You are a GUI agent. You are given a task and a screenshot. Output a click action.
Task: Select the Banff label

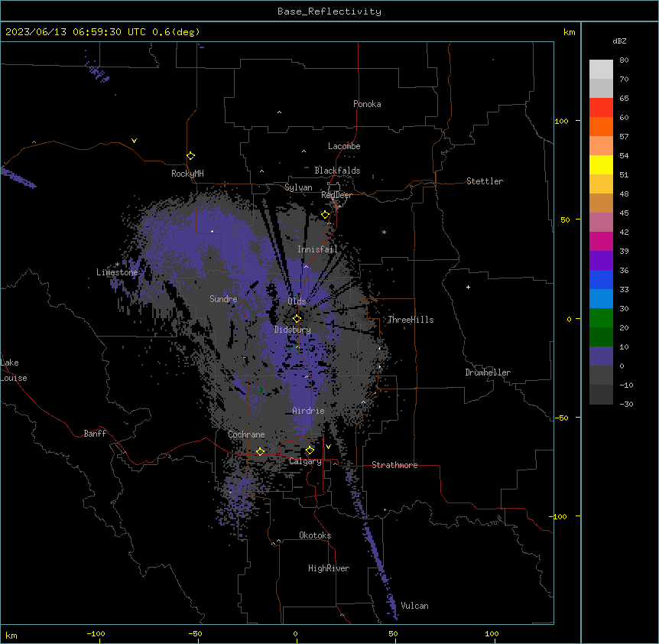[x=95, y=434]
